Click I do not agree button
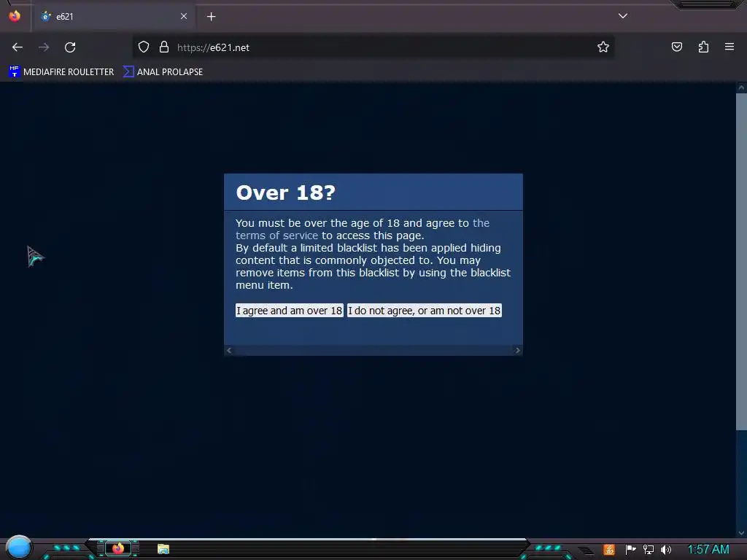The height and width of the screenshot is (560, 747). (x=424, y=311)
